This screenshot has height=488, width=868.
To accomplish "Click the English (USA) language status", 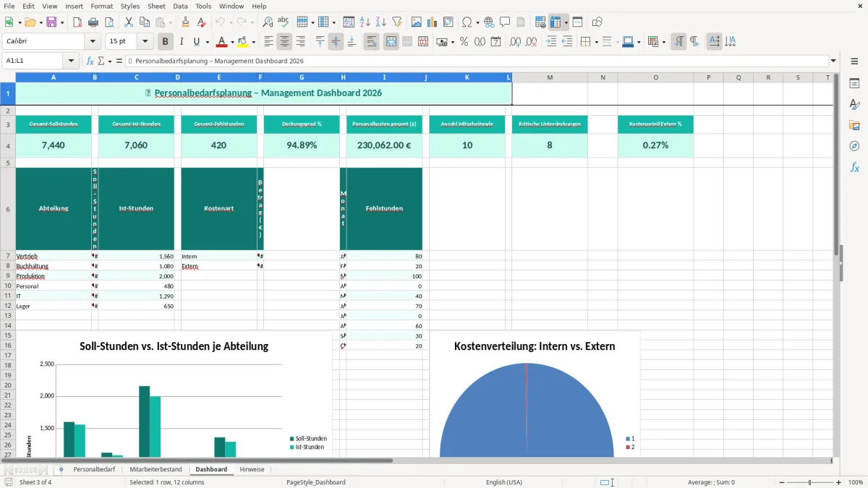I will pos(503,482).
